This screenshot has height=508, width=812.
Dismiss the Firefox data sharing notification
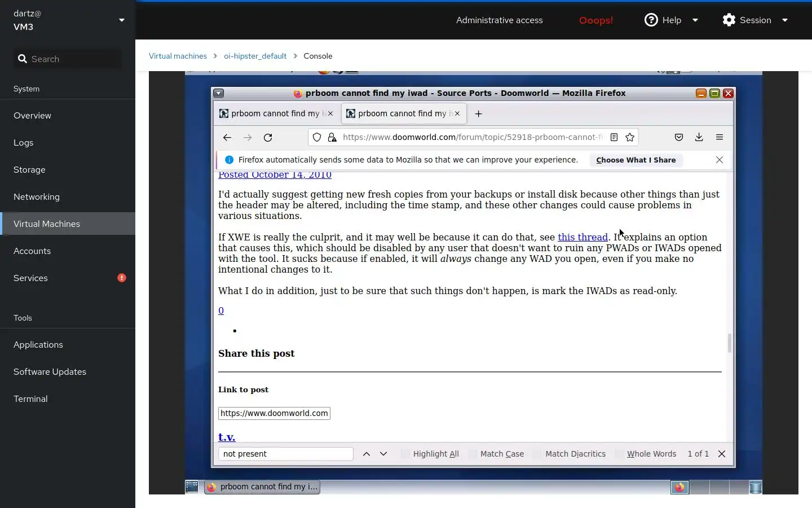[x=720, y=160]
